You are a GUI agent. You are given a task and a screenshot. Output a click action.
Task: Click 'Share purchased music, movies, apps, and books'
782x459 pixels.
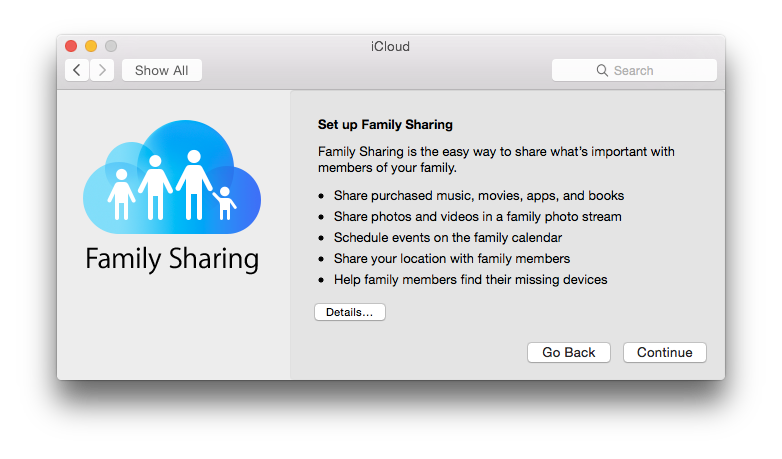click(x=479, y=196)
